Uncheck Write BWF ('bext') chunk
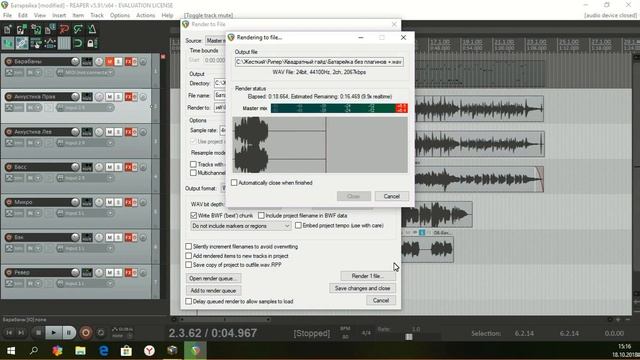The image size is (640, 360). tap(193, 215)
